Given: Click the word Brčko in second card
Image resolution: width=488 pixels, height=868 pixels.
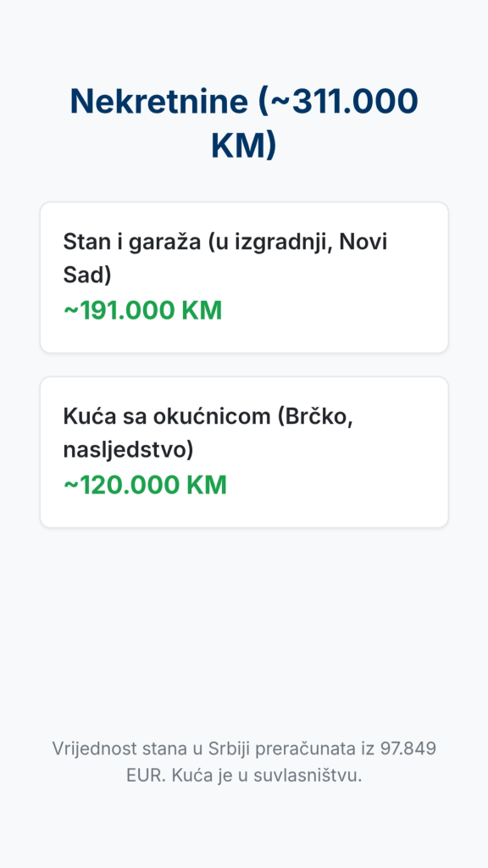Looking at the screenshot, I should (316, 416).
